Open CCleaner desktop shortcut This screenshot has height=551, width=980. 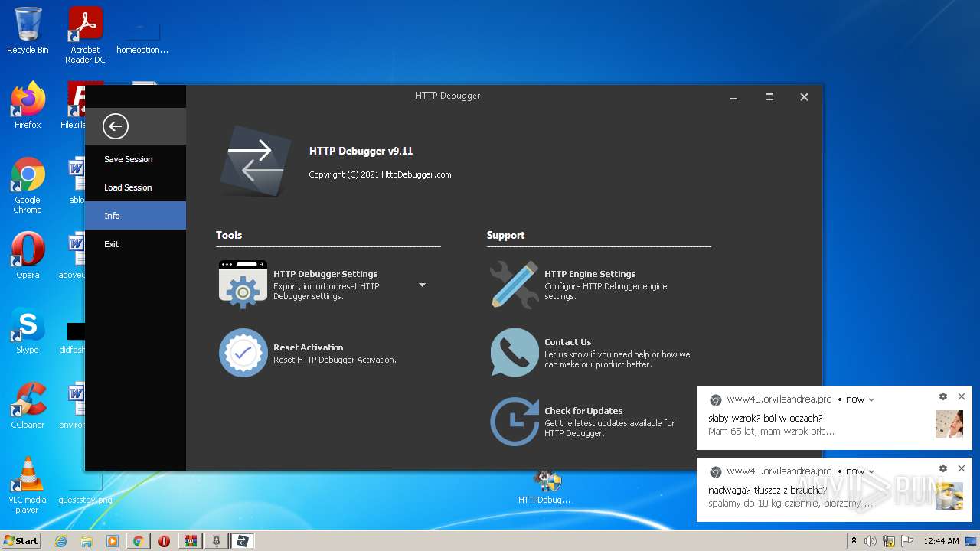tap(28, 406)
